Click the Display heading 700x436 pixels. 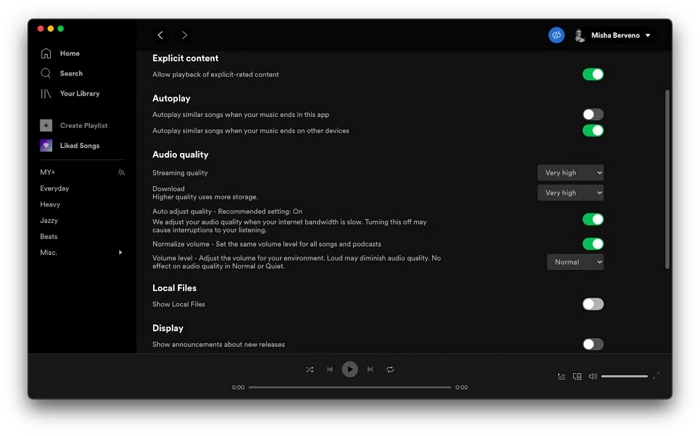tap(168, 328)
